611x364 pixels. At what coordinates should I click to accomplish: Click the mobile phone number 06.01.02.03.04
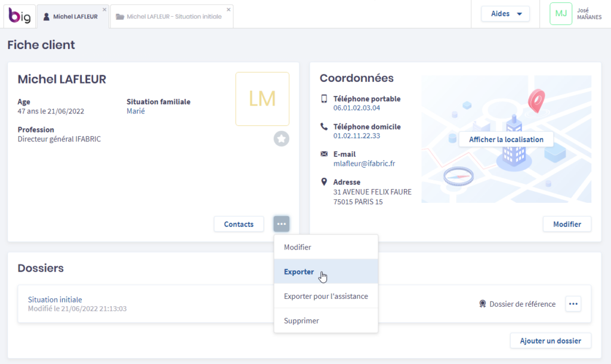(x=356, y=108)
